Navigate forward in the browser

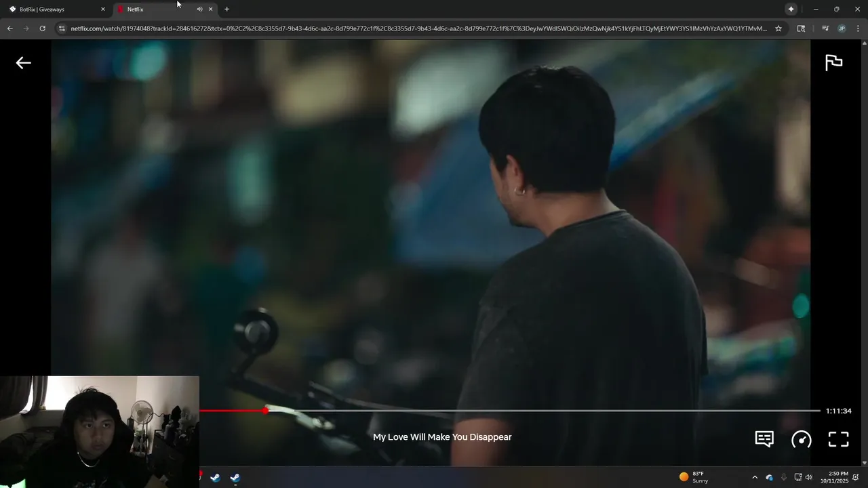coord(26,28)
